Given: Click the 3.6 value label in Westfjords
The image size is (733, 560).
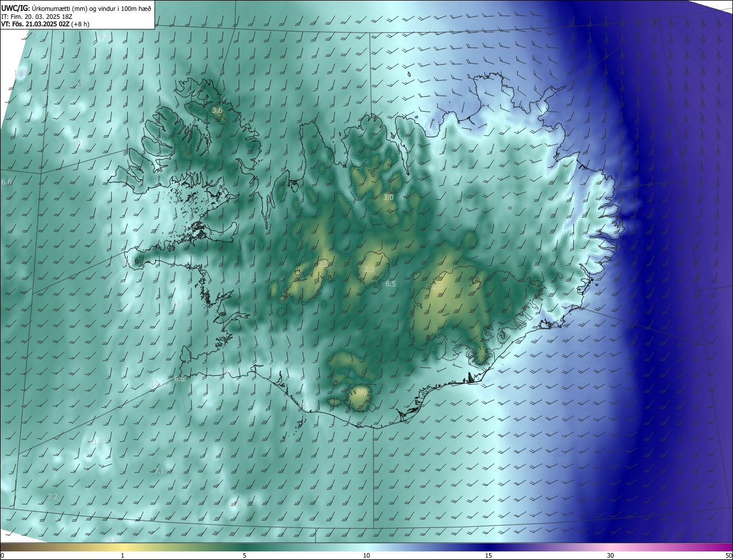Looking at the screenshot, I should [217, 110].
